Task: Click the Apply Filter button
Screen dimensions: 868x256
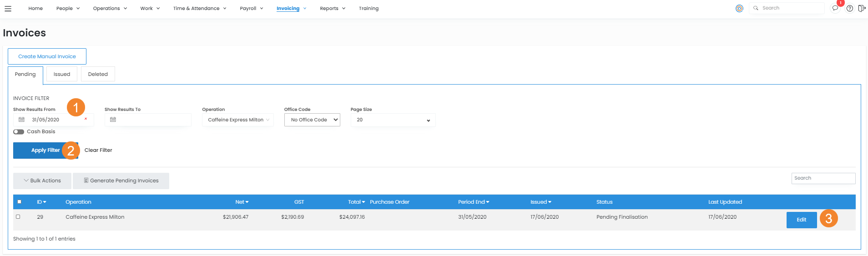Action: (45, 151)
